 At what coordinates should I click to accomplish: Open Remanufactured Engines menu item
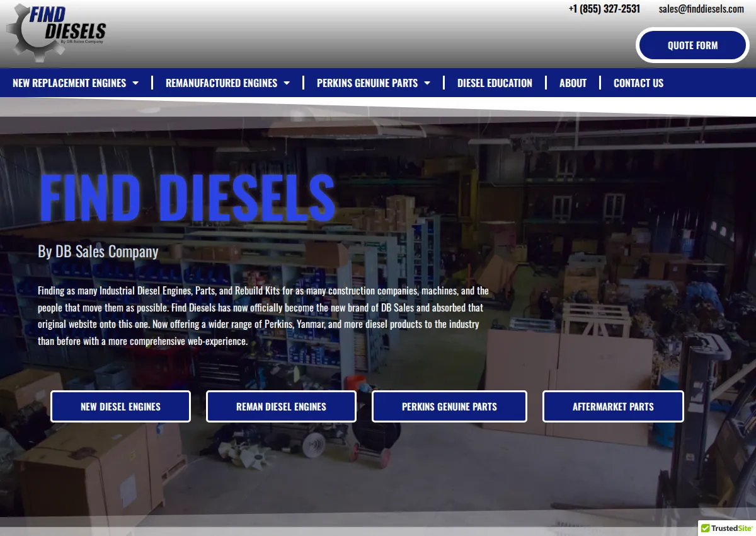click(221, 83)
